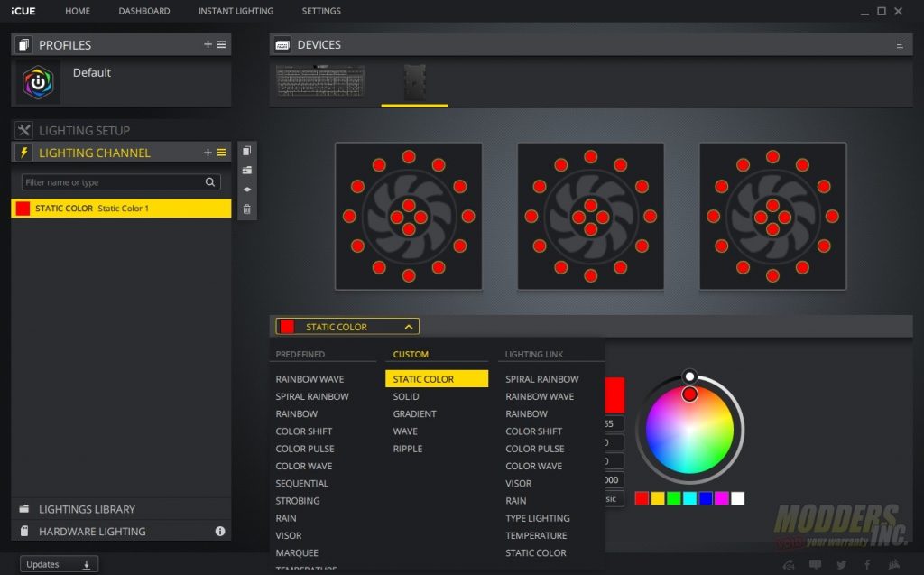Click the iCUE logo
The height and width of the screenshot is (575, 924).
point(23,11)
